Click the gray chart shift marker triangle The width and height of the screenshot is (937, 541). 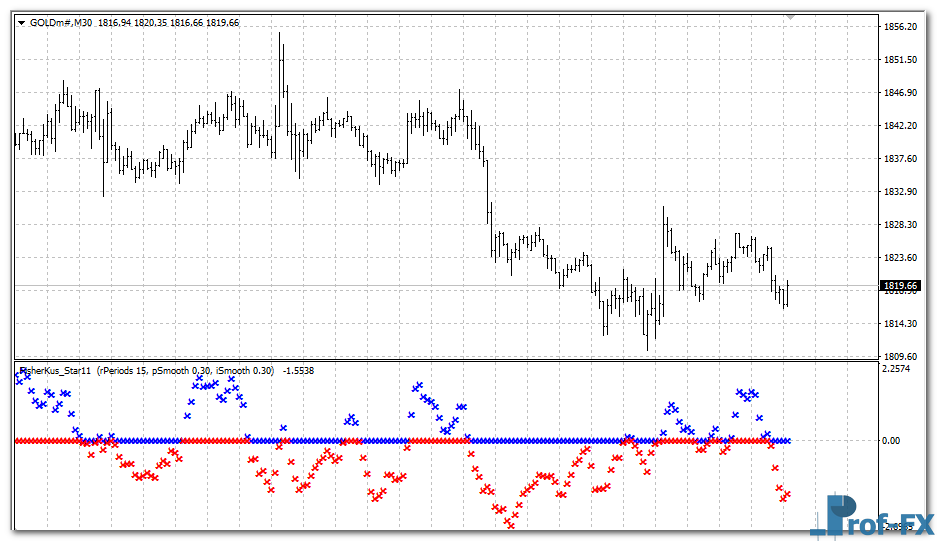[x=791, y=17]
